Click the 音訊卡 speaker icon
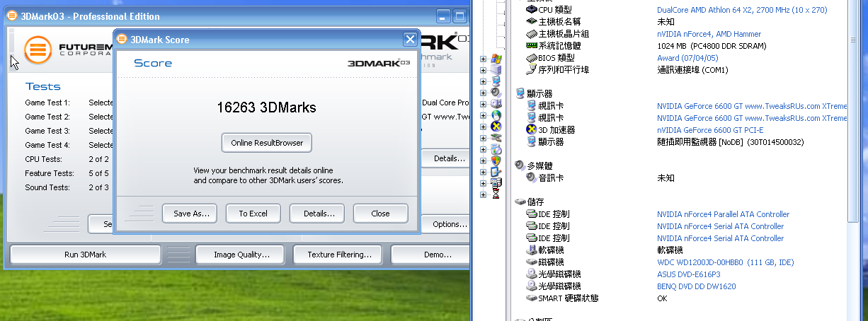 click(x=532, y=177)
